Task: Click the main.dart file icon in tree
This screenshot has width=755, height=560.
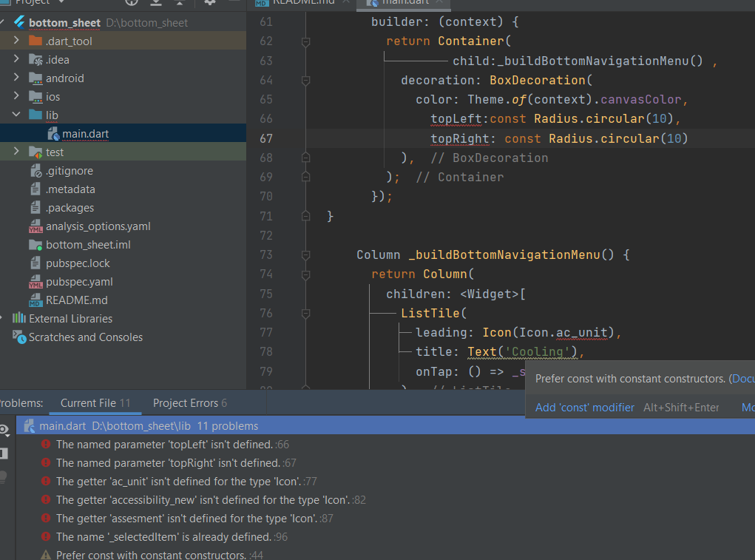Action: [x=53, y=134]
